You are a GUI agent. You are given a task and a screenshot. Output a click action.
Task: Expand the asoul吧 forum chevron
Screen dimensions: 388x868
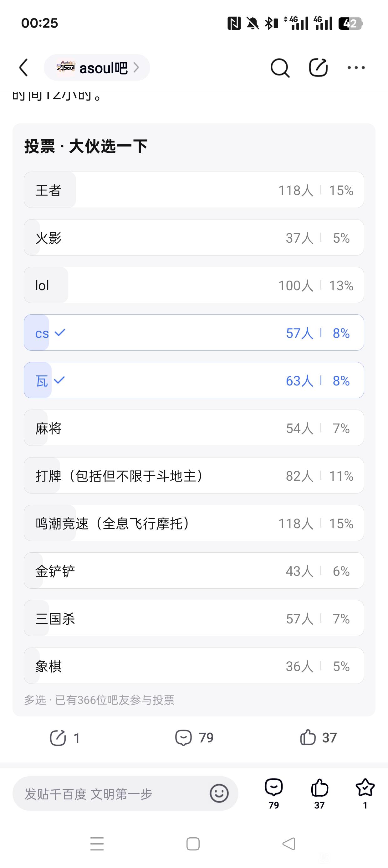[136, 68]
